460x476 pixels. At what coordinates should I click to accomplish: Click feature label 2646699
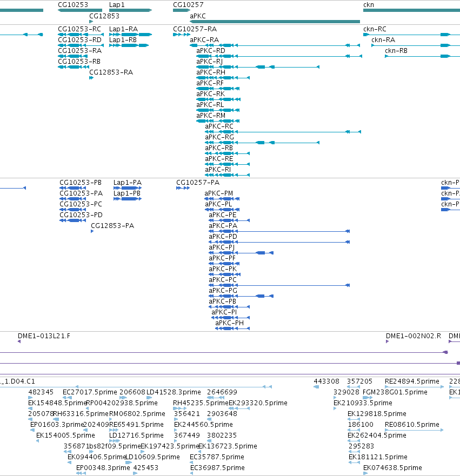[x=222, y=392]
